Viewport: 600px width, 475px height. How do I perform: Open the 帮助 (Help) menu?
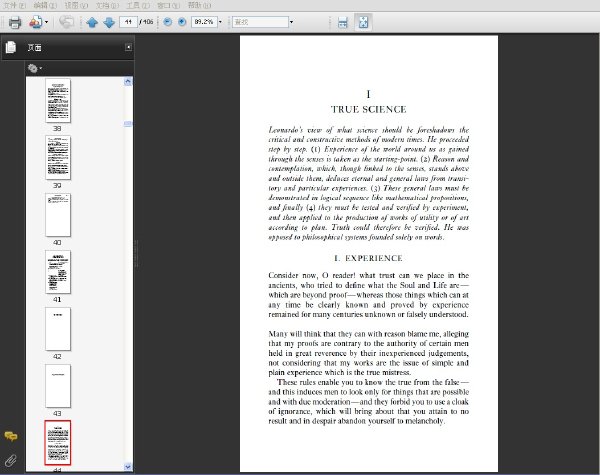tap(199, 5)
